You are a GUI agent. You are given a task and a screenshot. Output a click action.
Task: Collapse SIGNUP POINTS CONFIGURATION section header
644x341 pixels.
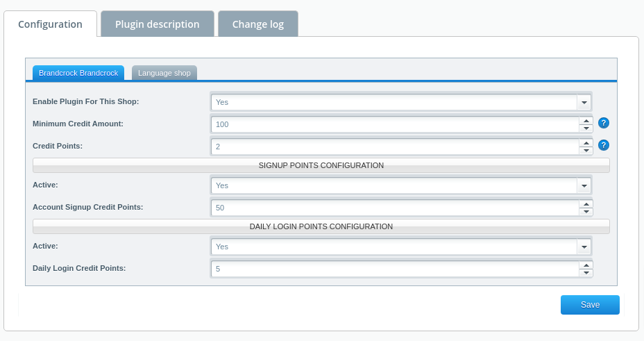321,165
